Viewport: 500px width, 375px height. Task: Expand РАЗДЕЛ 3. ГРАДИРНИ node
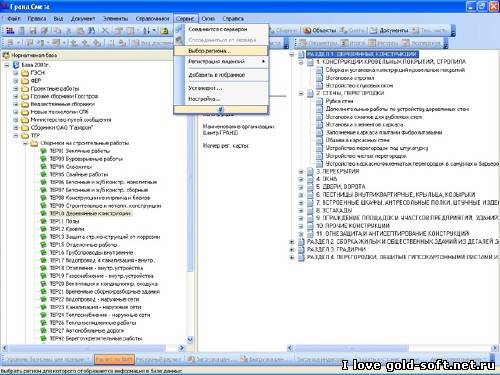292,249
